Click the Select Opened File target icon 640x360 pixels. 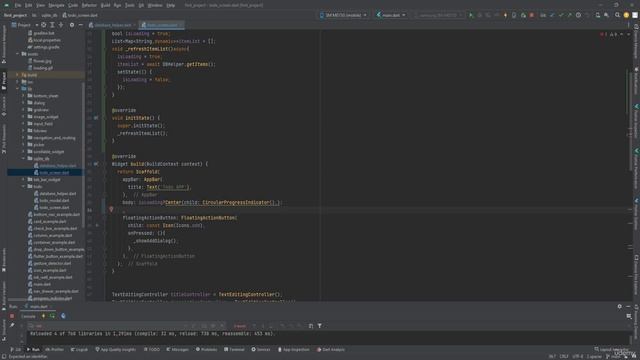(43, 25)
